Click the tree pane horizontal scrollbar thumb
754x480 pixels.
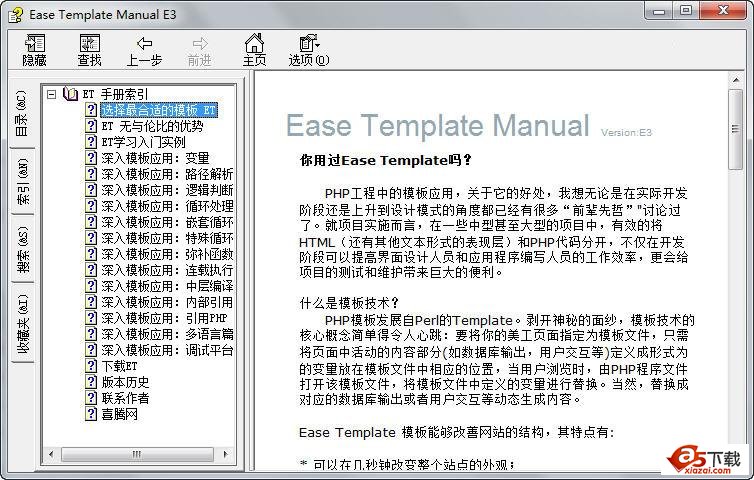pos(137,454)
